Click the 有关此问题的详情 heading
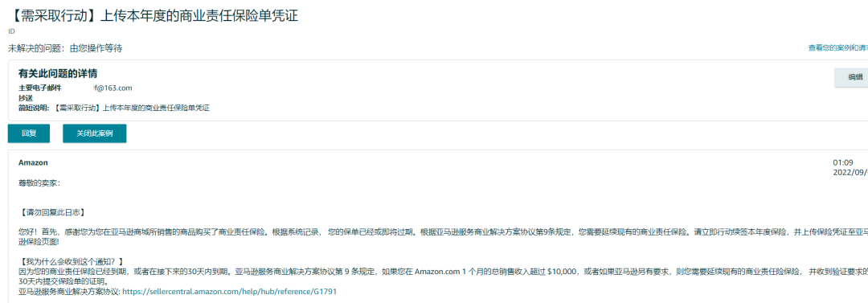The image size is (868, 303). (58, 74)
